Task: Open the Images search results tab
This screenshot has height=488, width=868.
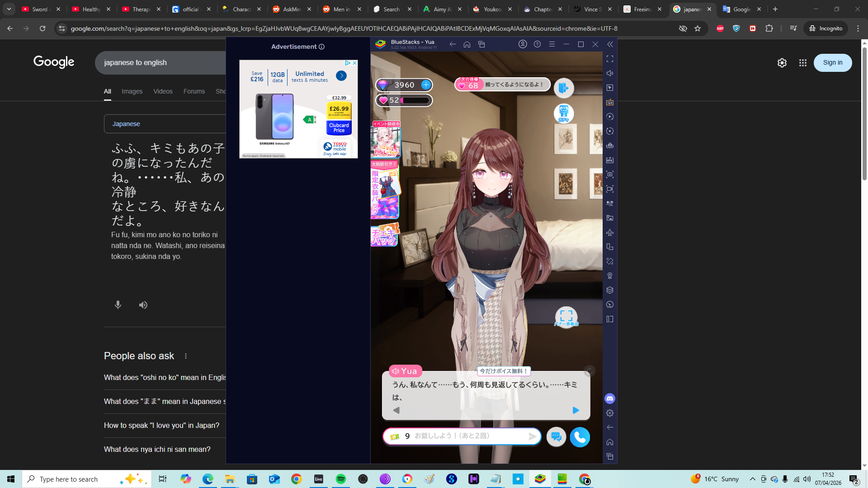Action: click(x=132, y=91)
